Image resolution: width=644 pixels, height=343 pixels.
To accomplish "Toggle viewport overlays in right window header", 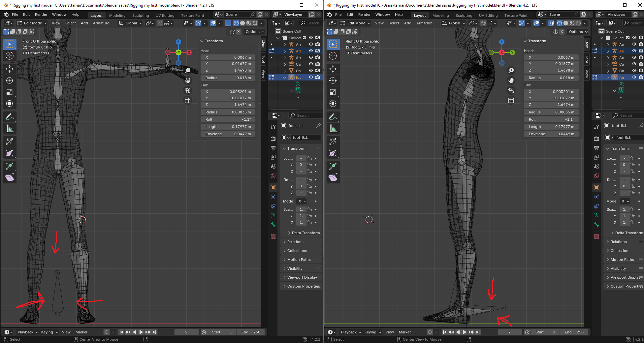I will point(536,23).
